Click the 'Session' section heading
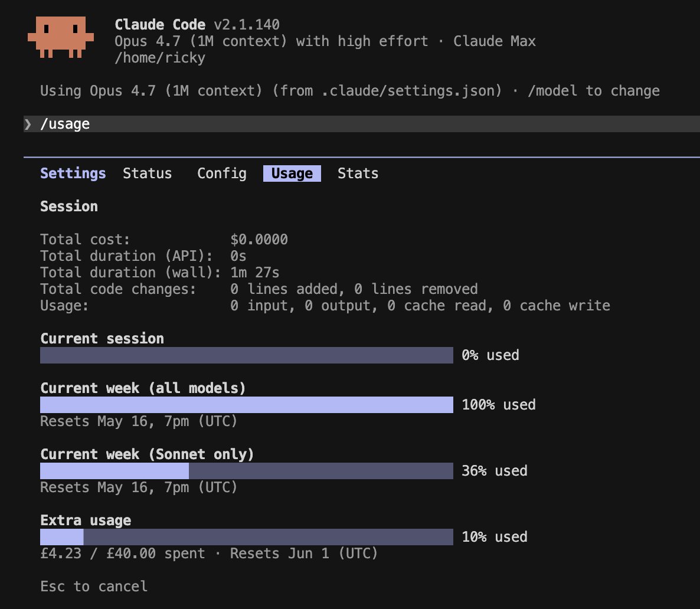This screenshot has width=700, height=609. point(69,207)
